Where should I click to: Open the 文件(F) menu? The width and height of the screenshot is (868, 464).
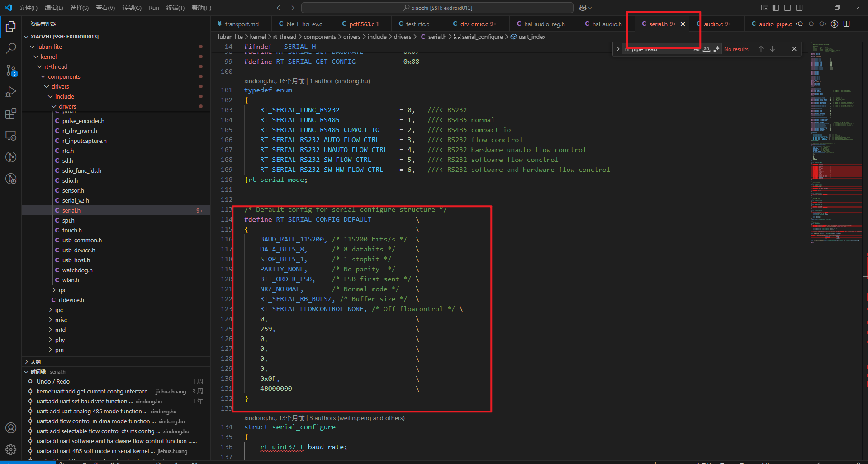point(28,8)
